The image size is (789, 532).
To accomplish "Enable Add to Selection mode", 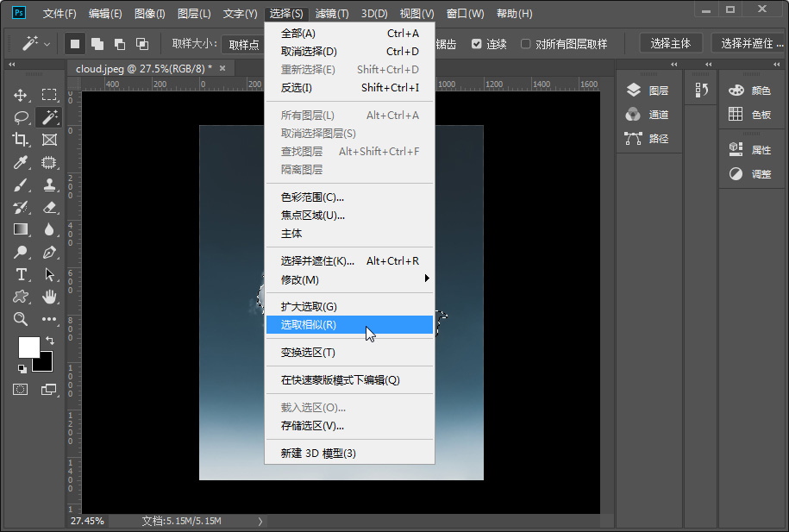I will pos(97,44).
